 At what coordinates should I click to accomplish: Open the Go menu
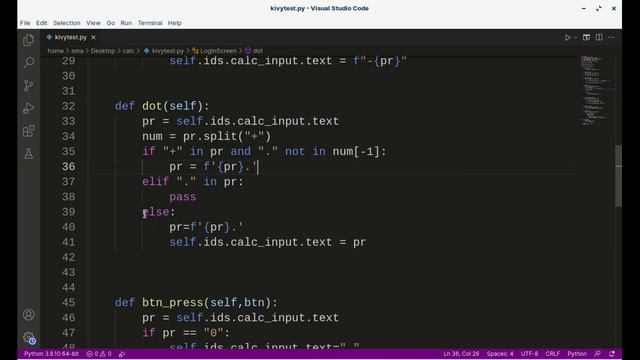(111, 23)
